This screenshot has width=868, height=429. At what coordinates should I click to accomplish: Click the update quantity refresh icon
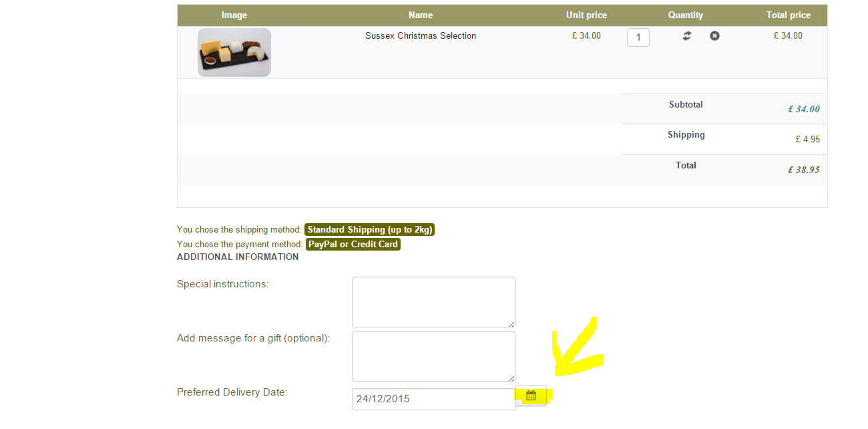[x=687, y=36]
